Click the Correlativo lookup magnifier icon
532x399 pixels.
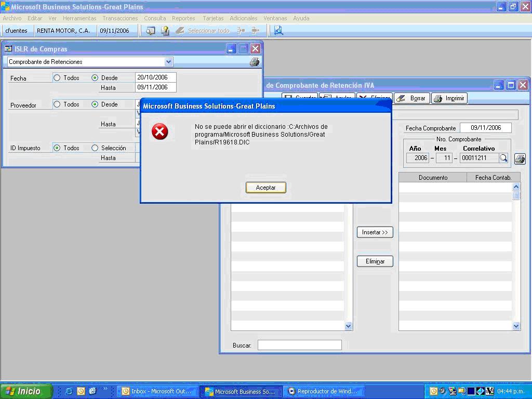click(x=503, y=158)
